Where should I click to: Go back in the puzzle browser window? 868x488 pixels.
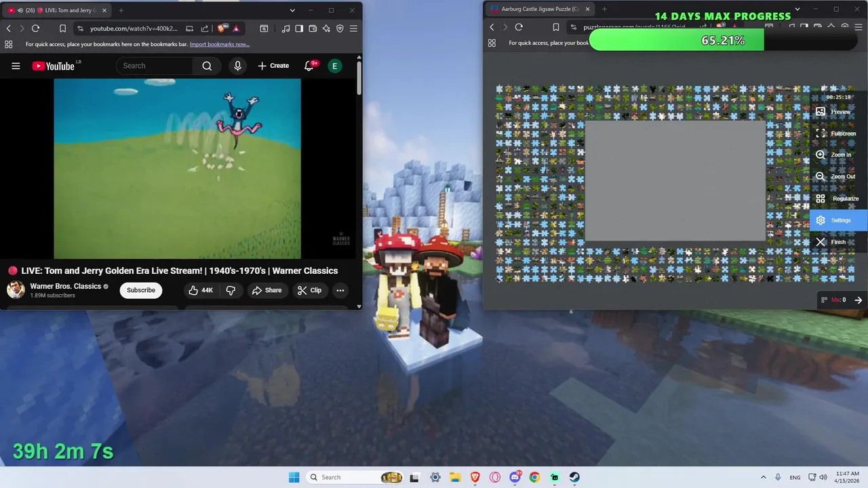coord(492,27)
